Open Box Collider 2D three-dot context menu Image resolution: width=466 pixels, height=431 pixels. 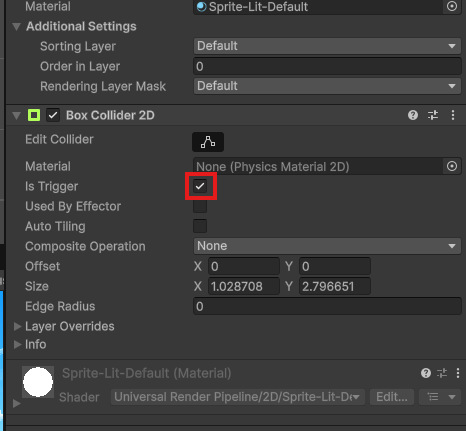coord(453,115)
